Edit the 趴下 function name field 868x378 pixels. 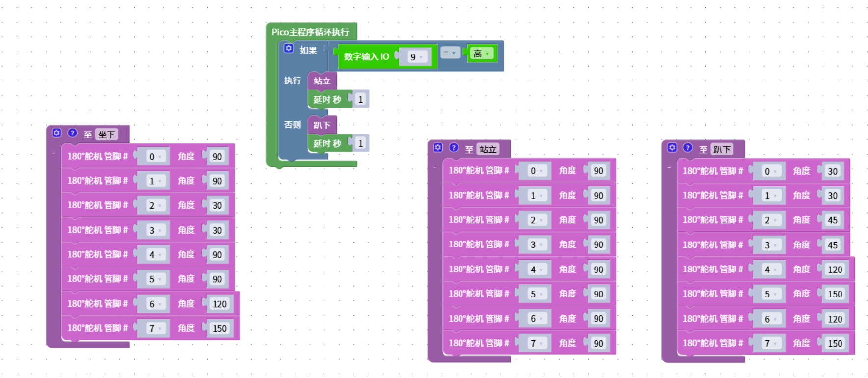tap(722, 149)
